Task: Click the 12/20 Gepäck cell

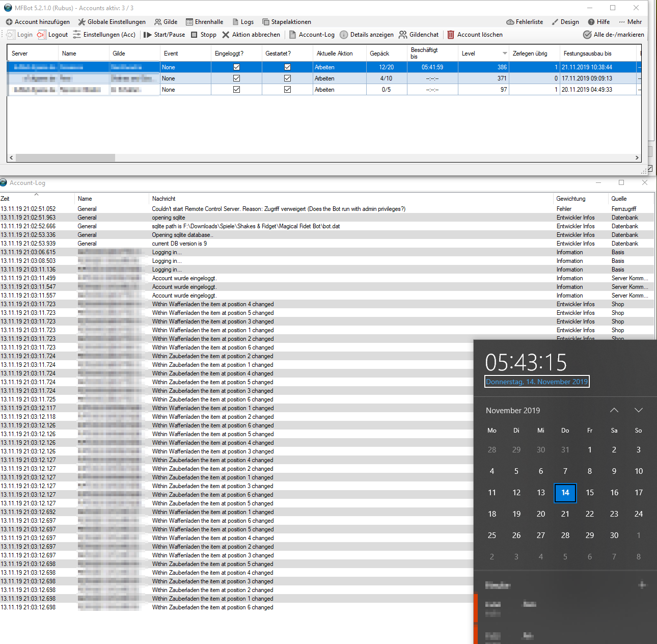Action: 387,67
